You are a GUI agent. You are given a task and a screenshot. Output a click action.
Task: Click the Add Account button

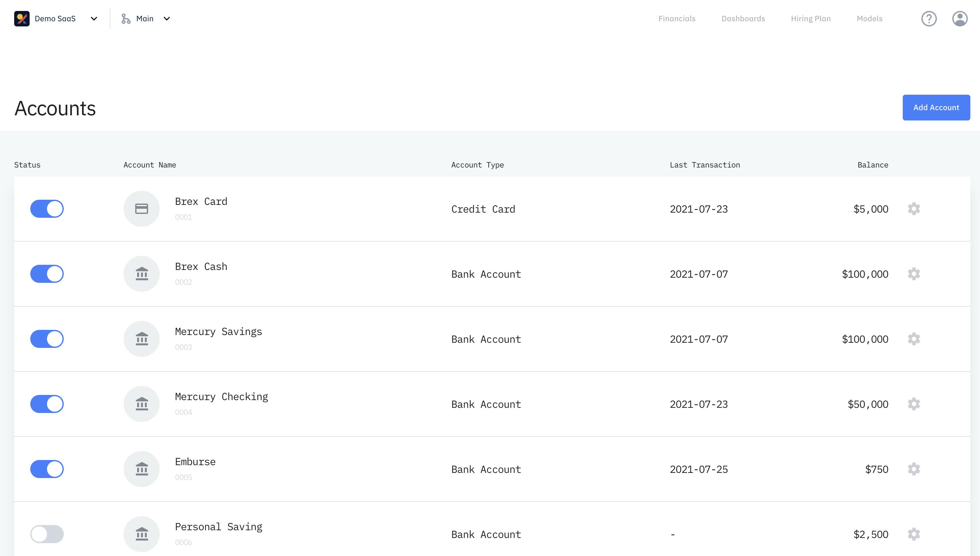pos(936,108)
